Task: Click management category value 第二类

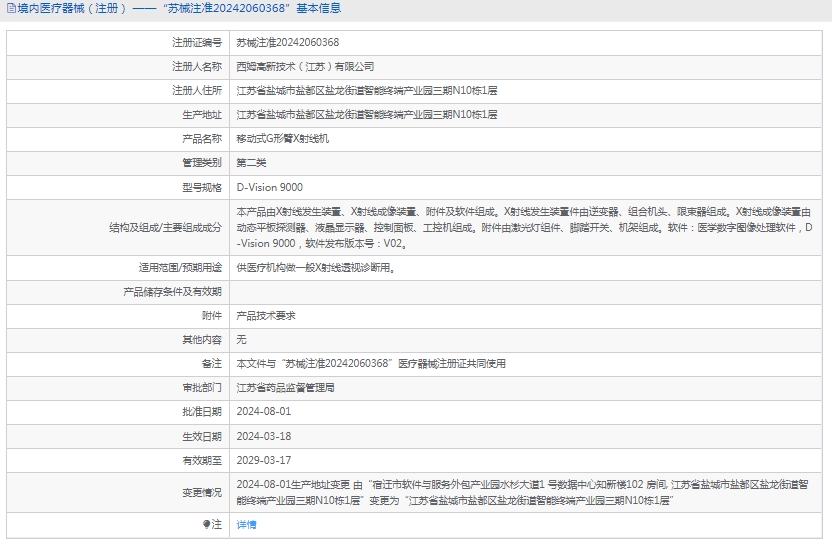Action: [x=251, y=163]
